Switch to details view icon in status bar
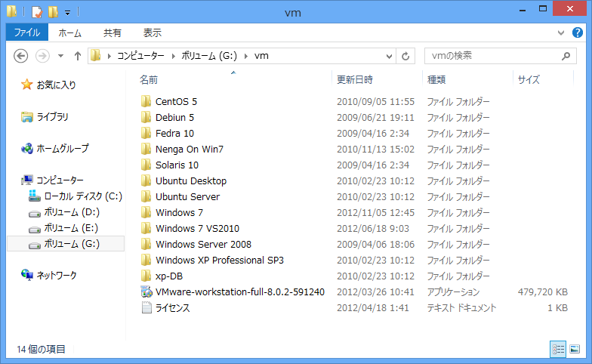 (x=559, y=349)
